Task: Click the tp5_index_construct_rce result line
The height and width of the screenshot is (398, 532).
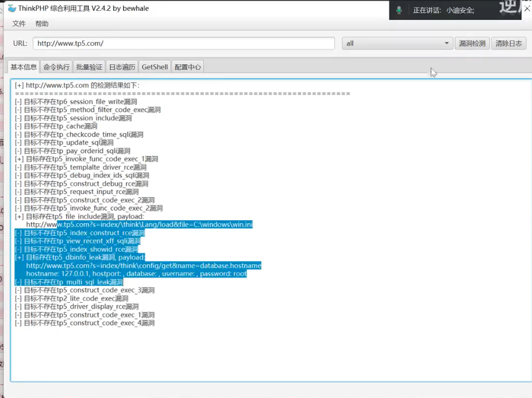Action: pyautogui.click(x=80, y=233)
